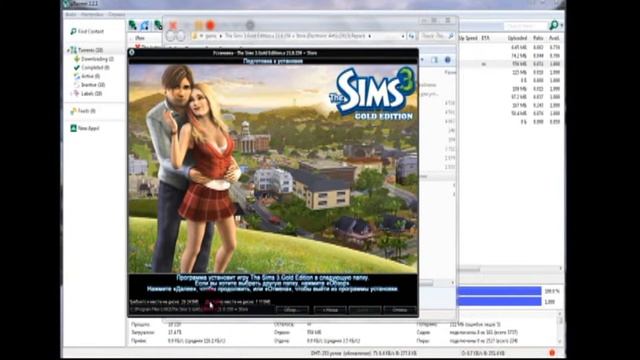
Task: Click the Add Torrent toolbar icon in uTorrent
Action: coord(133,25)
